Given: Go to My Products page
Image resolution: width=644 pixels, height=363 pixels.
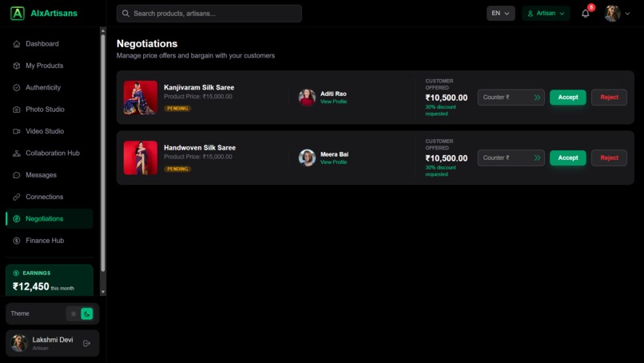Looking at the screenshot, I should point(50,66).
